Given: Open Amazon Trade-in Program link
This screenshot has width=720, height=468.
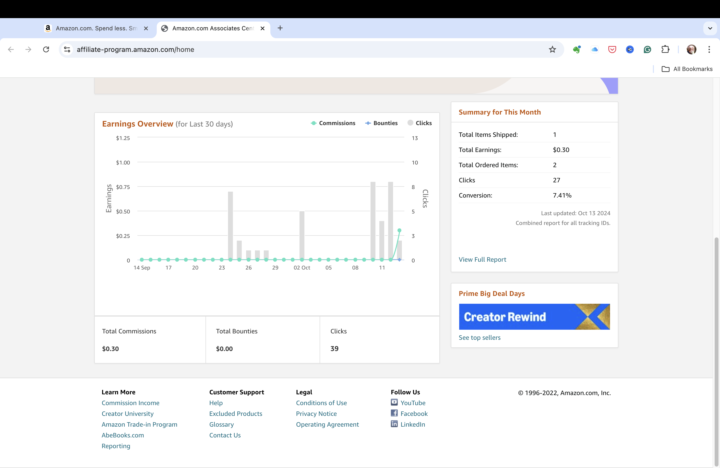Looking at the screenshot, I should [x=139, y=424].
